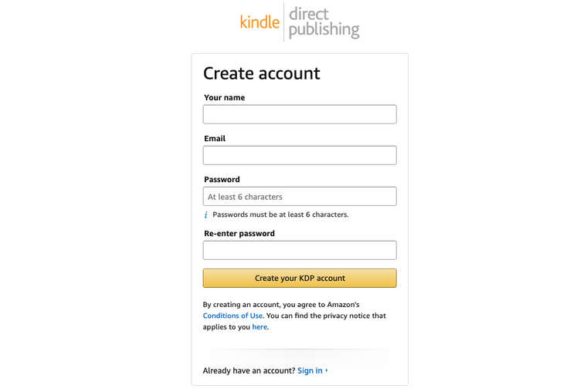Screen dimensions: 587x392
Task: Click the "Your name" field label
Action: 225,98
